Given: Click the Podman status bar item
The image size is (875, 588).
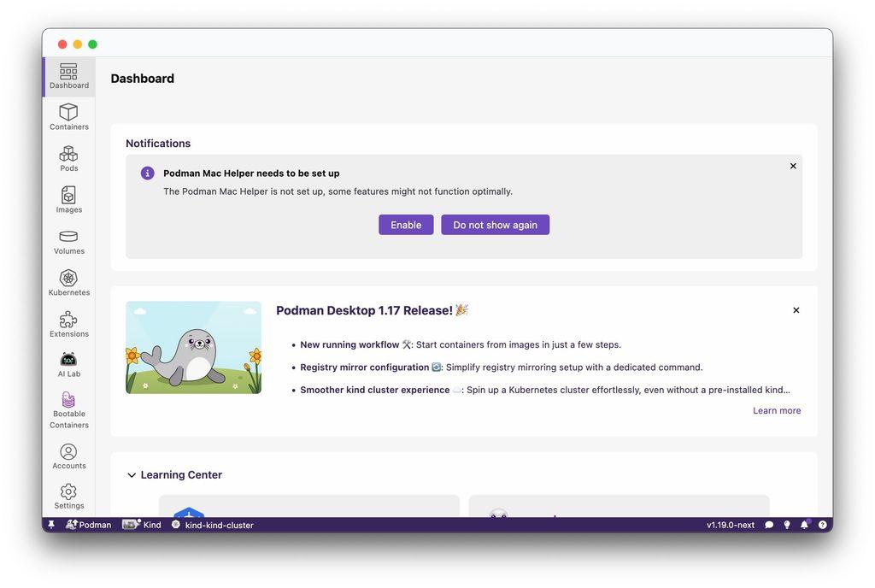Looking at the screenshot, I should pos(88,525).
